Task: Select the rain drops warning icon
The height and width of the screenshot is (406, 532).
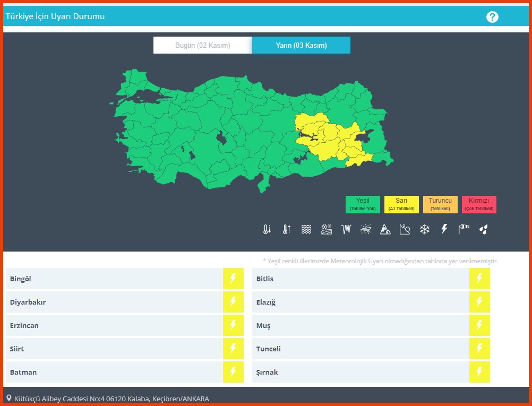Action: point(483,229)
